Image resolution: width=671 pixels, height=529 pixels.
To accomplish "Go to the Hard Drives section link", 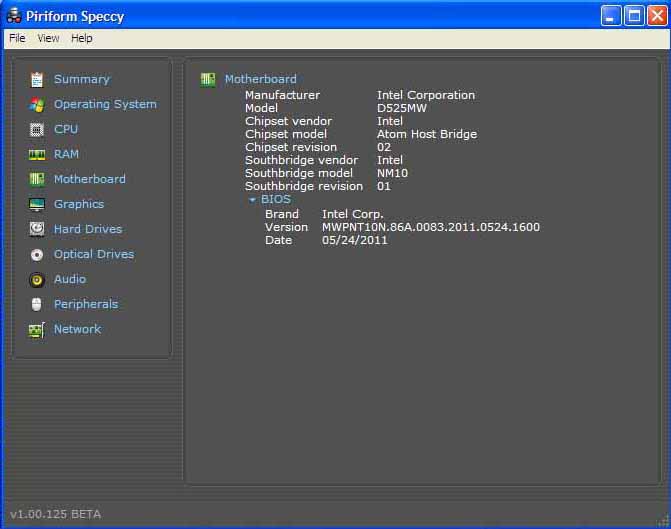I will pos(87,229).
